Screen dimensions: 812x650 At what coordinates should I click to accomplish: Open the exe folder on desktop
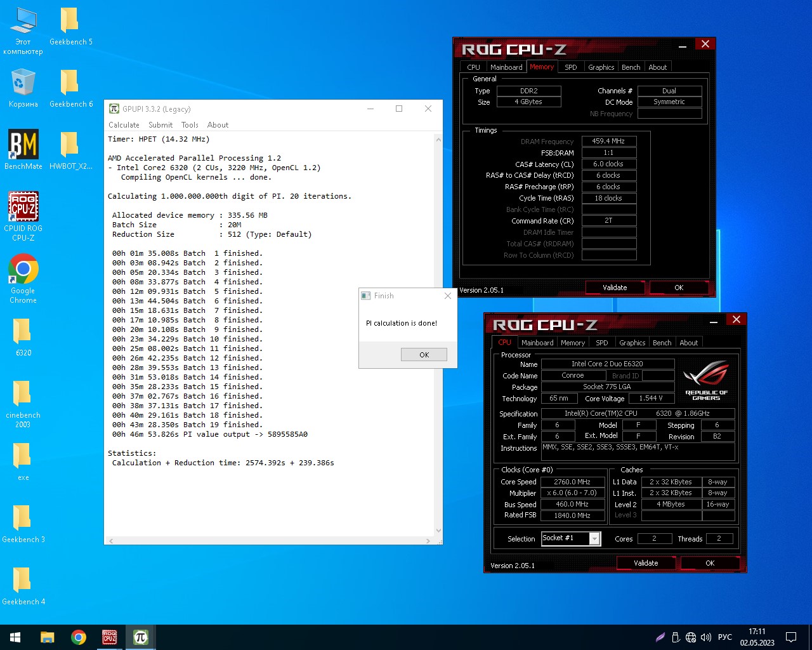coord(23,461)
